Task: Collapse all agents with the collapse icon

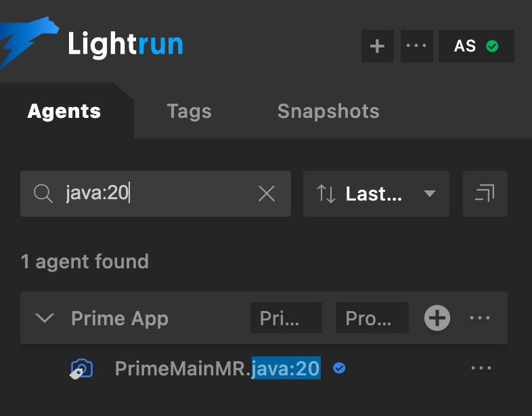Action: 485,194
